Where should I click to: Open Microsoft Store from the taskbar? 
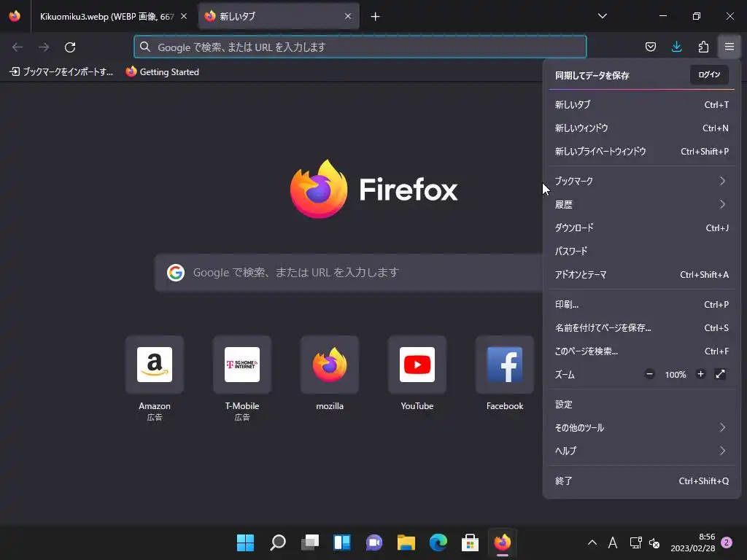pos(471,542)
